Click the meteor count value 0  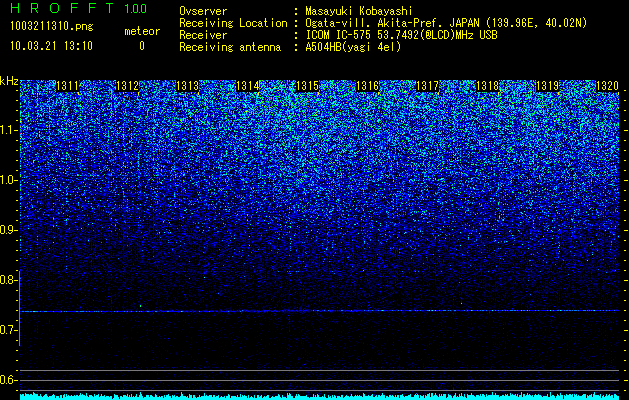142,46
